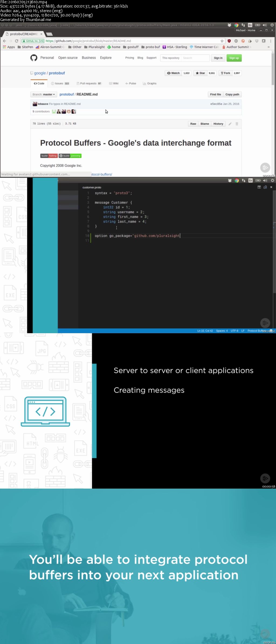Click the Find file button
The image size is (276, 644).
click(x=215, y=94)
